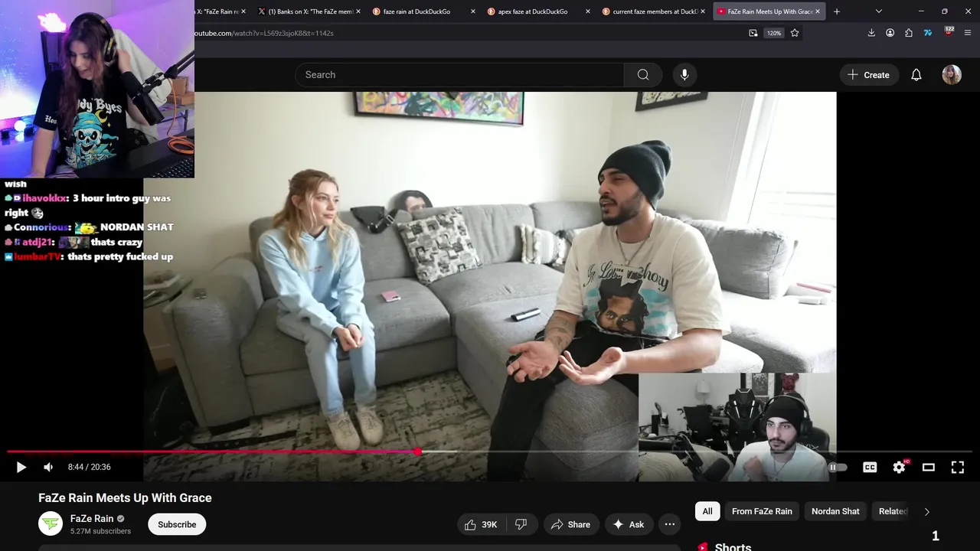Open FaZe Rain channel avatar
The width and height of the screenshot is (980, 551).
51,523
